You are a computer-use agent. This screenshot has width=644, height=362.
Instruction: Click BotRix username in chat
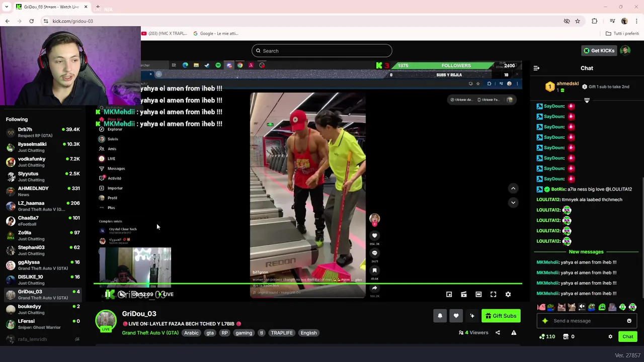(x=558, y=190)
